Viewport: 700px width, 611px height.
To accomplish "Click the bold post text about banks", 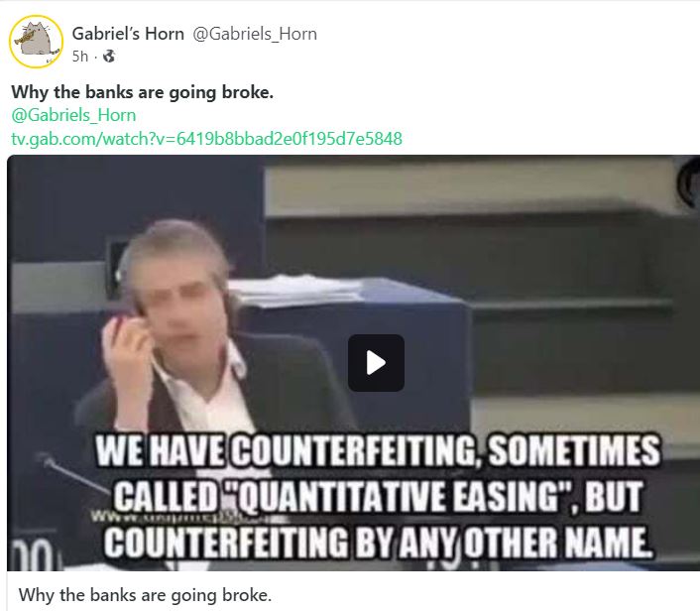I will click(143, 92).
